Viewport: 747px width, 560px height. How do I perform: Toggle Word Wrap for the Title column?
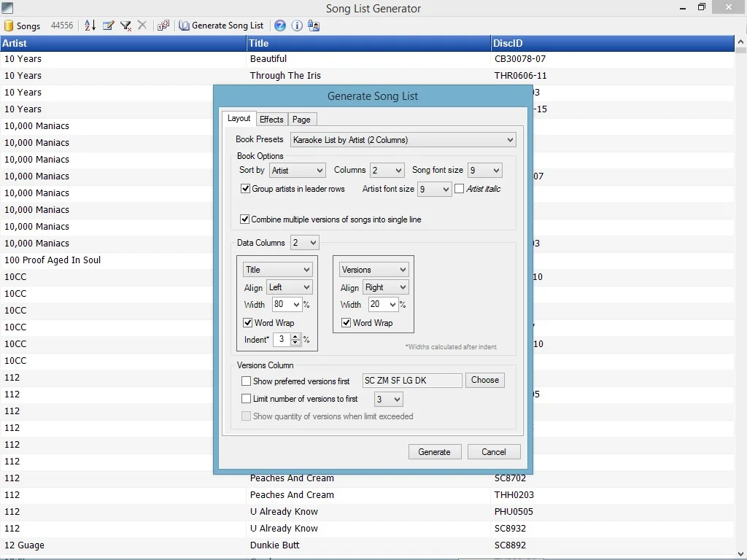coord(248,322)
